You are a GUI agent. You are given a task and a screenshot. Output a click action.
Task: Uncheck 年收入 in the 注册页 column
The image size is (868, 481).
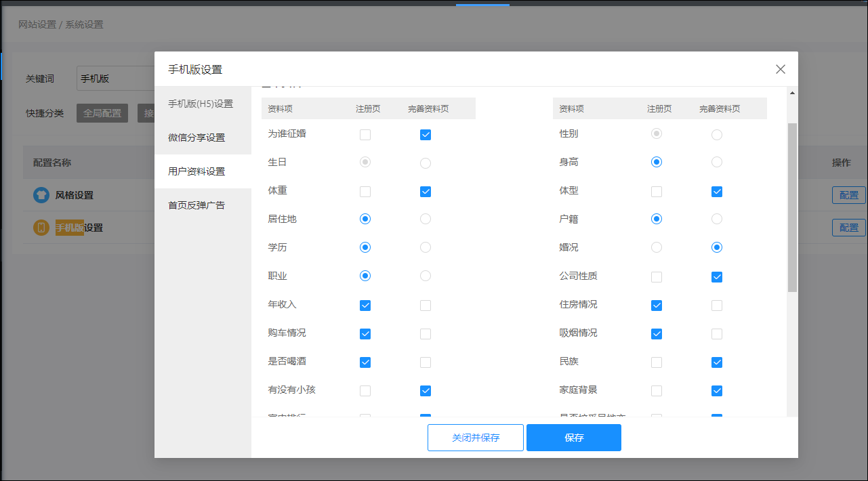tap(365, 306)
